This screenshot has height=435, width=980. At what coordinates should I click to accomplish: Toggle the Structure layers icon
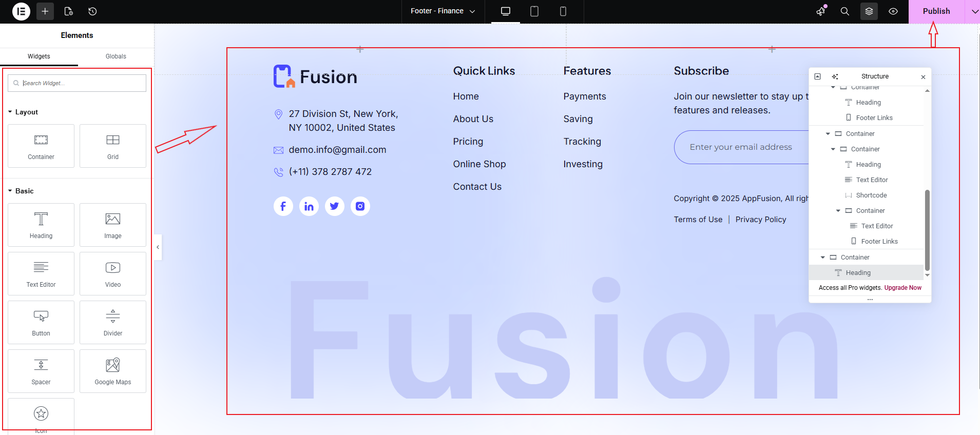[x=869, y=11]
